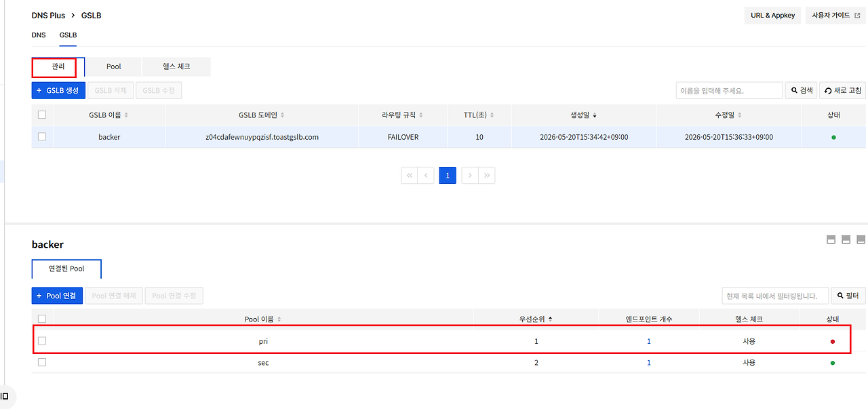The width and height of the screenshot is (868, 409).
Task: Focus the GSLB name search field
Action: point(729,90)
